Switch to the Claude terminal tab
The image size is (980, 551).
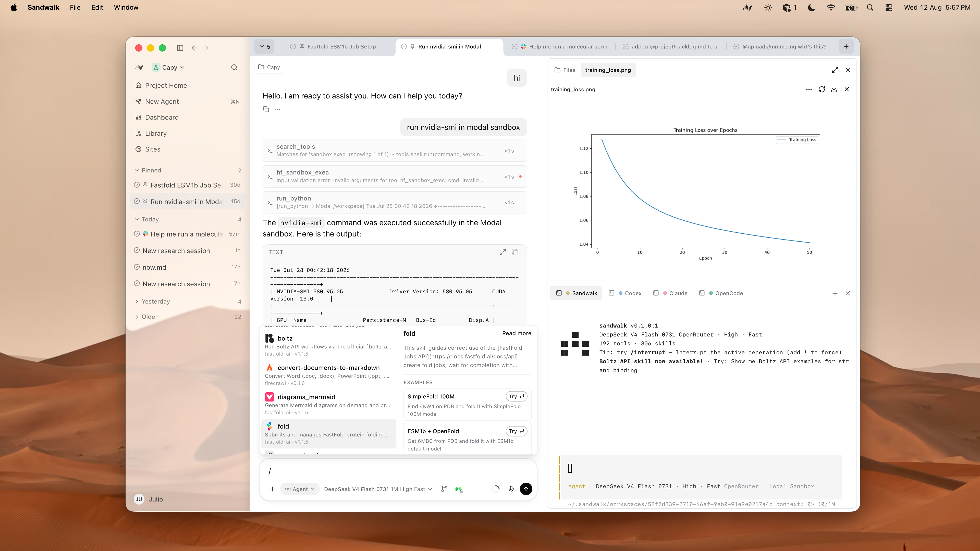pos(670,293)
